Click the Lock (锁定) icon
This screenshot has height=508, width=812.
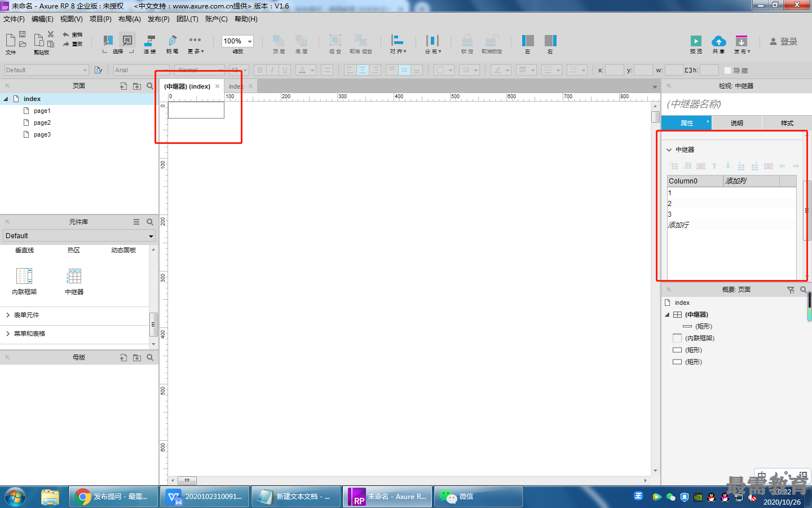(x=467, y=41)
